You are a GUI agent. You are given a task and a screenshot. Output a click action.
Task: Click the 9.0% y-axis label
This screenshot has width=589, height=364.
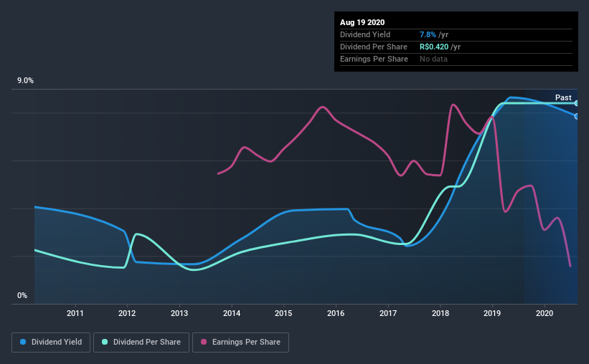[25, 81]
